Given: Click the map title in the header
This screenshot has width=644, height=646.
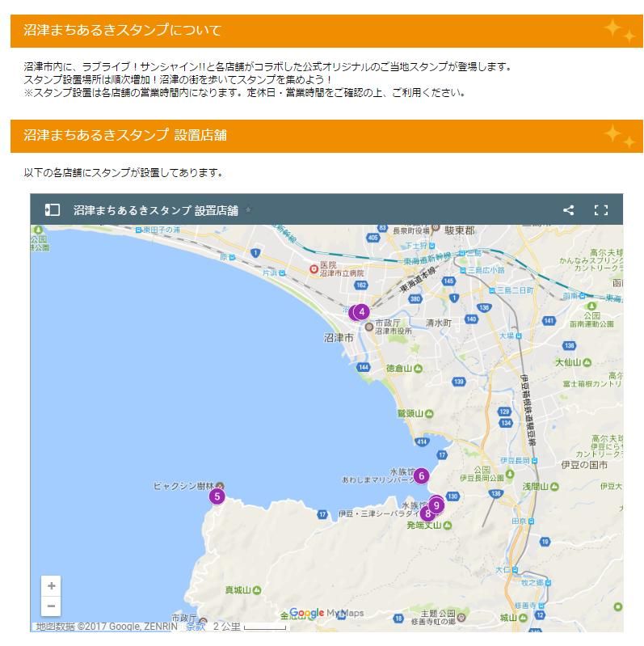Looking at the screenshot, I should coord(155,210).
